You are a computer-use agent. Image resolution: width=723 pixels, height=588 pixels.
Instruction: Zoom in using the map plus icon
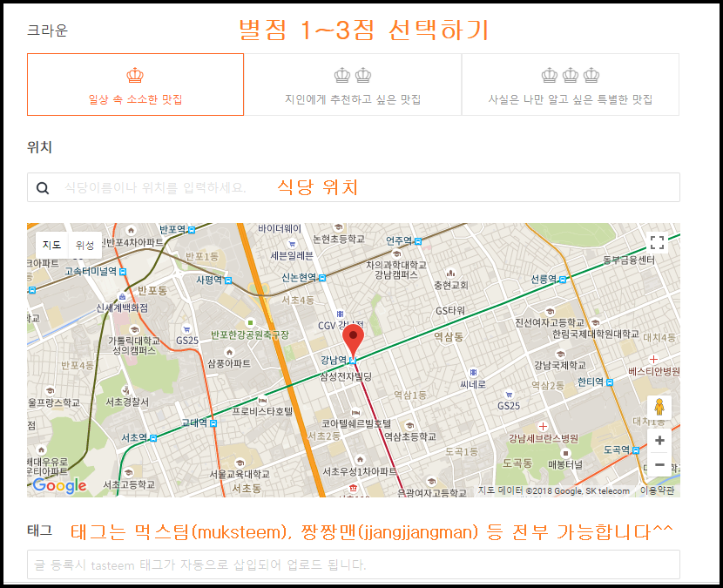coord(659,441)
